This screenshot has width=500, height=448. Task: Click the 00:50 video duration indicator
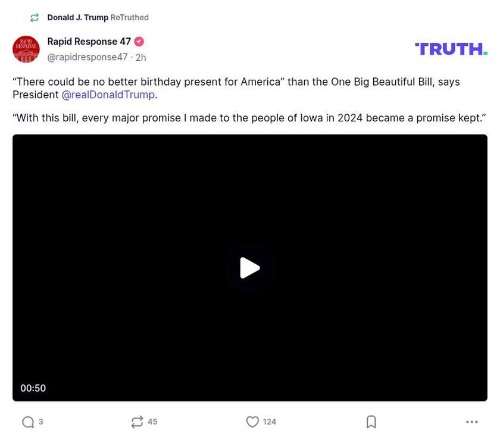[33, 388]
